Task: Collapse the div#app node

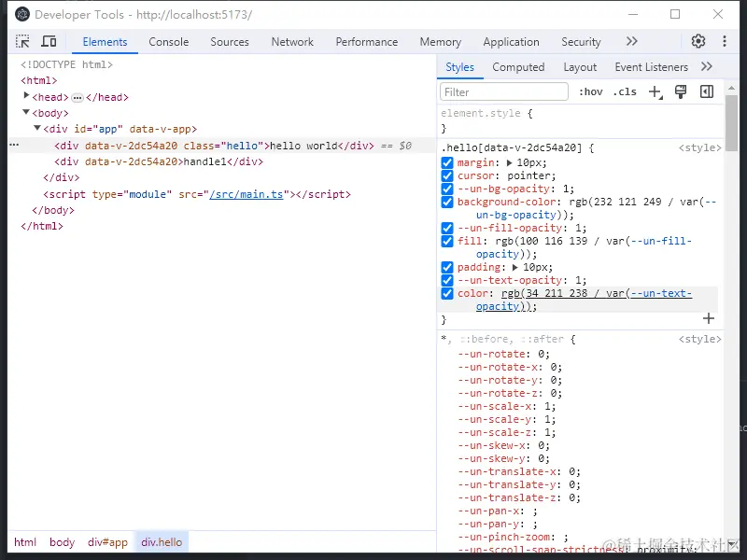Action: pos(37,128)
